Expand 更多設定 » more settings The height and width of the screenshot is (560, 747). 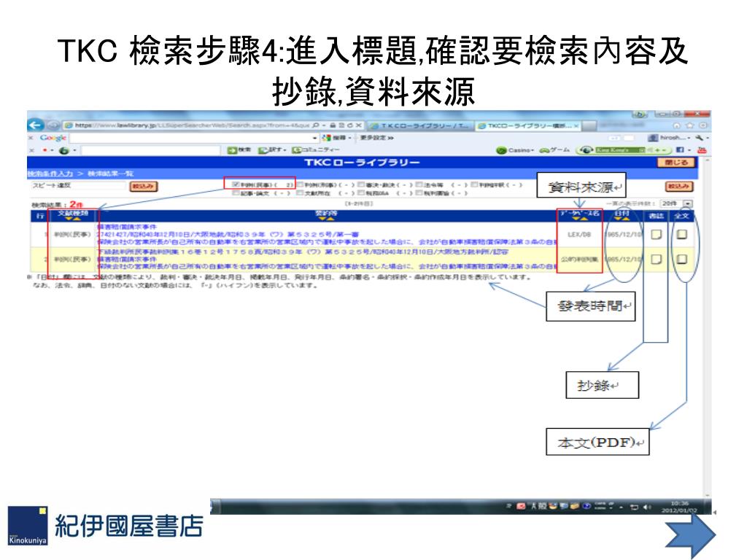point(376,138)
